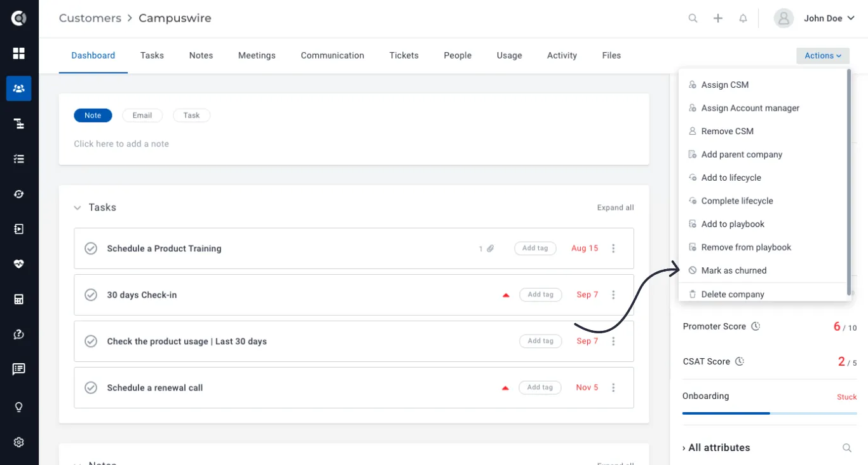Click Add tag on Schedule a renewal call
The height and width of the screenshot is (465, 868).
pos(539,387)
